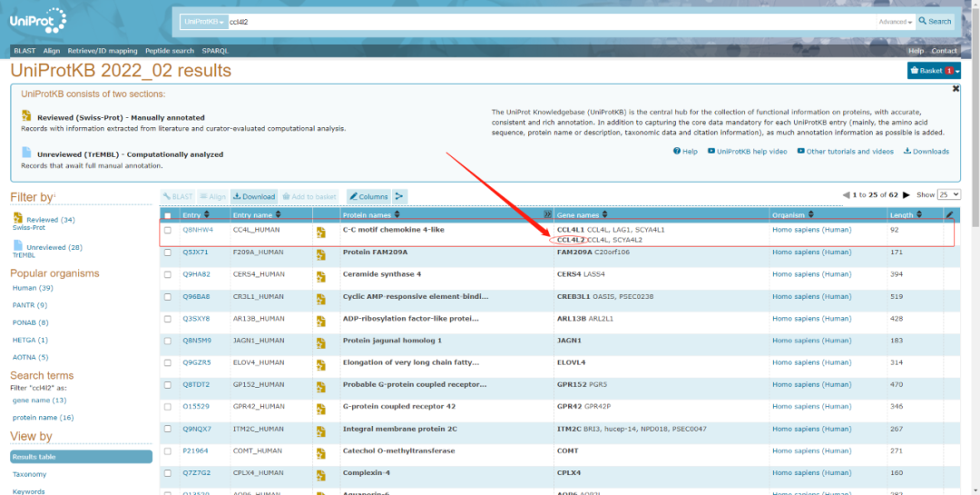
Task: Click the Download button in results toolbar
Action: [254, 196]
